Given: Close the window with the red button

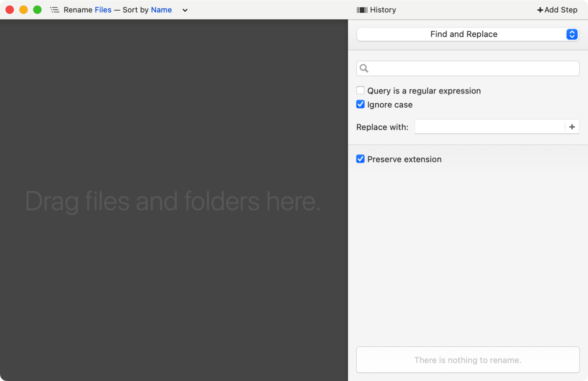Looking at the screenshot, I should pyautogui.click(x=10, y=10).
